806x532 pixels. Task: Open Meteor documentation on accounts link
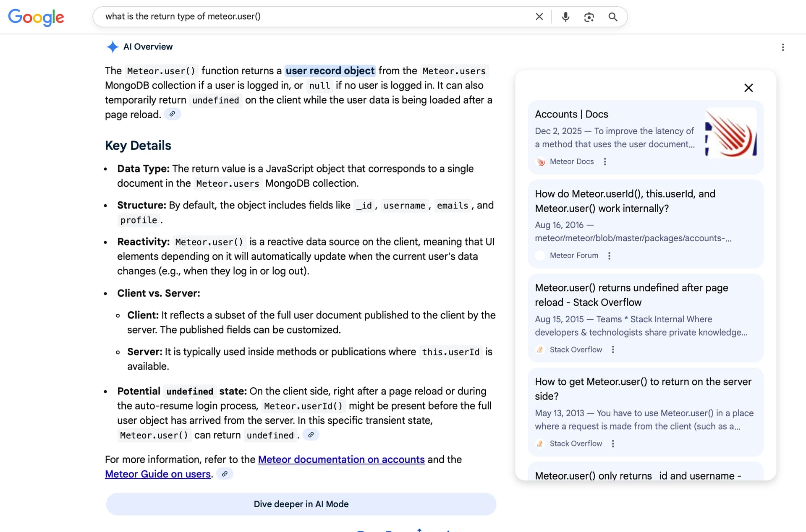click(341, 459)
